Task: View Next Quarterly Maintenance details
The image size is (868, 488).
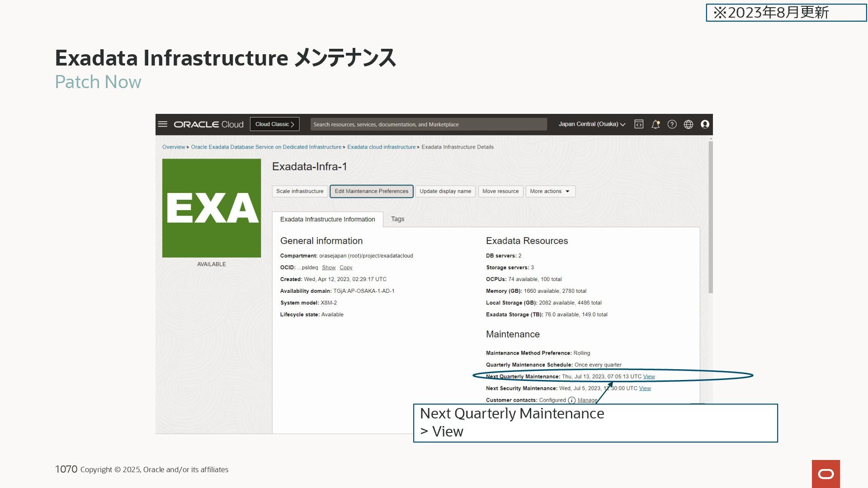Action: tap(649, 377)
